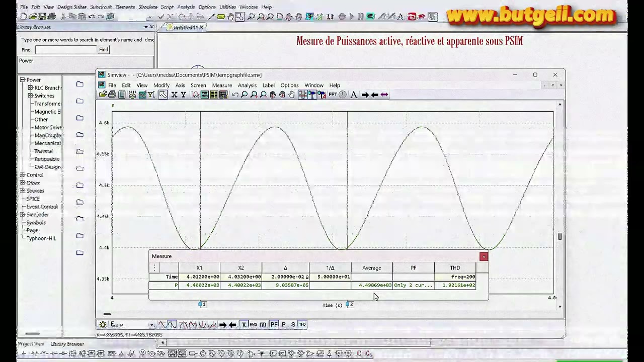Click the Zoom Out icon in Simview toolbar
644x362 pixels.
[263, 95]
